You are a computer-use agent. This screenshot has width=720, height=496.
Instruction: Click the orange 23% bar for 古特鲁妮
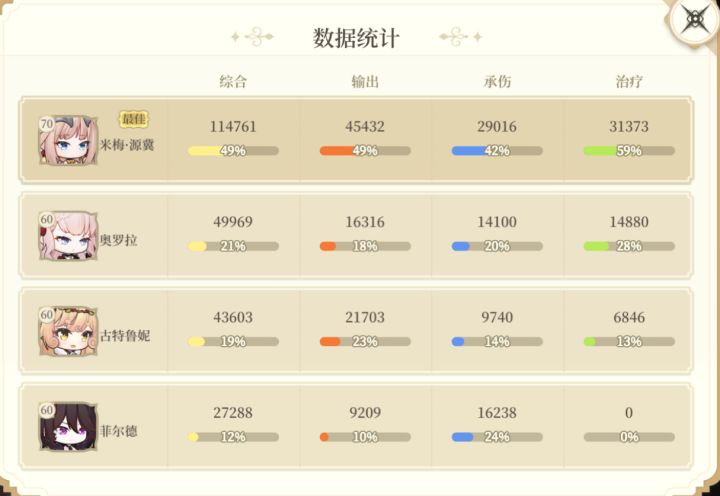(365, 342)
